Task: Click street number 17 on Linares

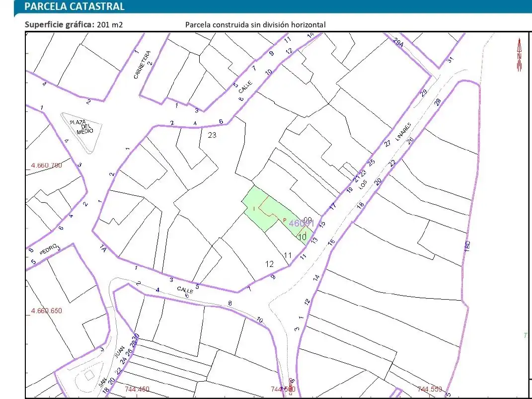Action: pos(332,206)
